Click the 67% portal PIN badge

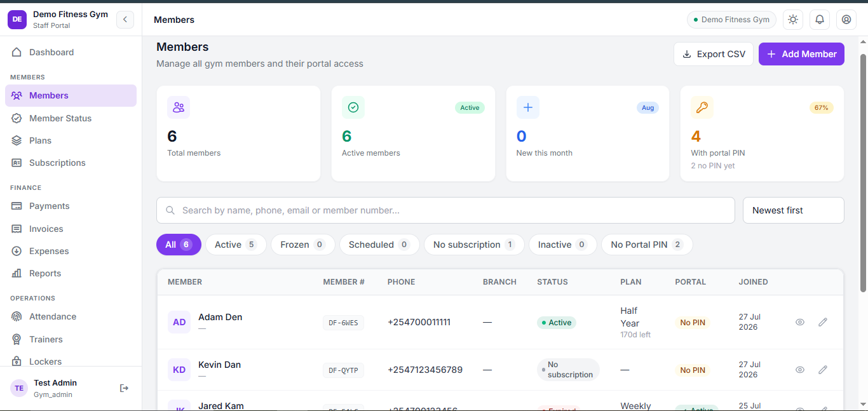821,108
